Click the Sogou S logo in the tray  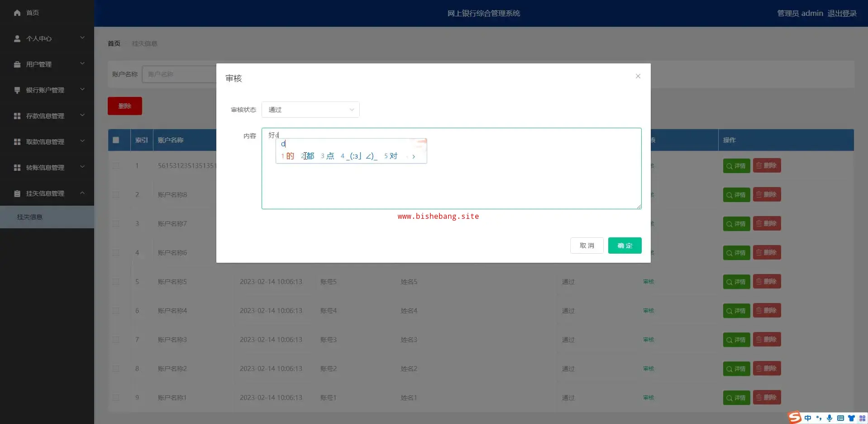795,417
